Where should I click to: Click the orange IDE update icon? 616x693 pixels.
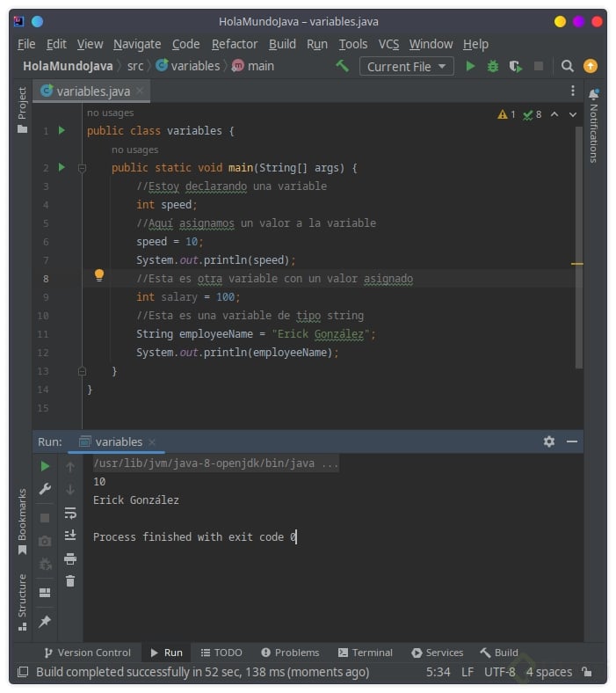point(591,66)
